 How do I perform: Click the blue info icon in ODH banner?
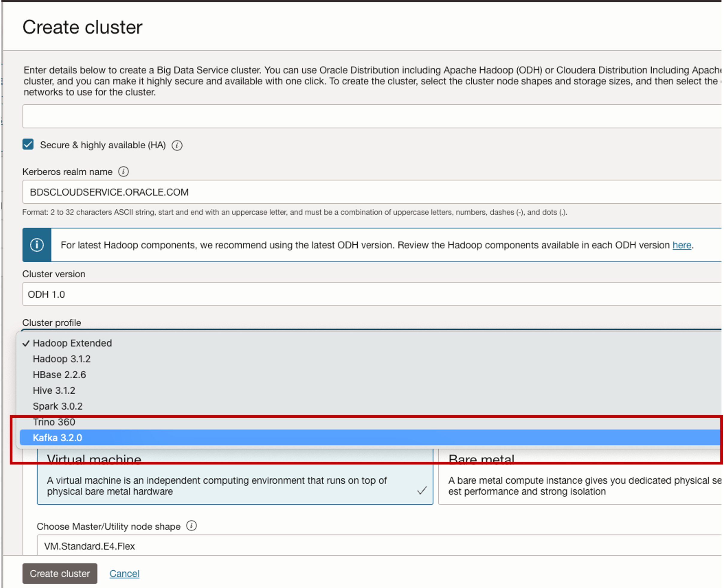(x=37, y=245)
